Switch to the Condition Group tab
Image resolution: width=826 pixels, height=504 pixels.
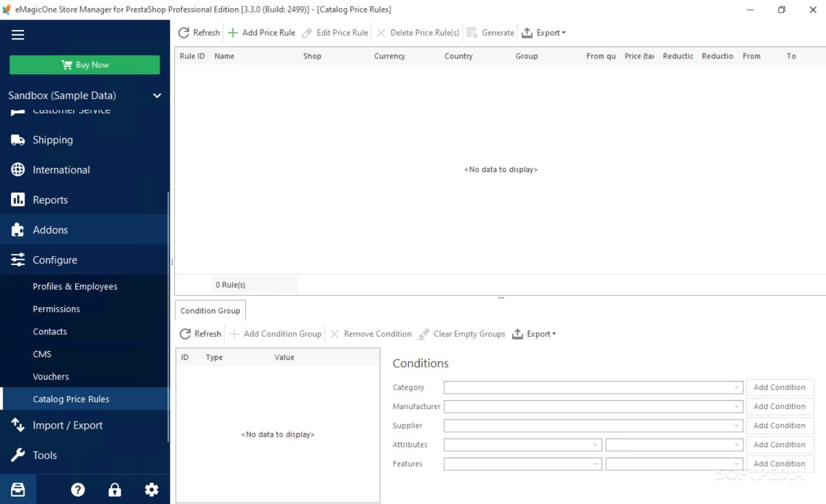tap(210, 311)
